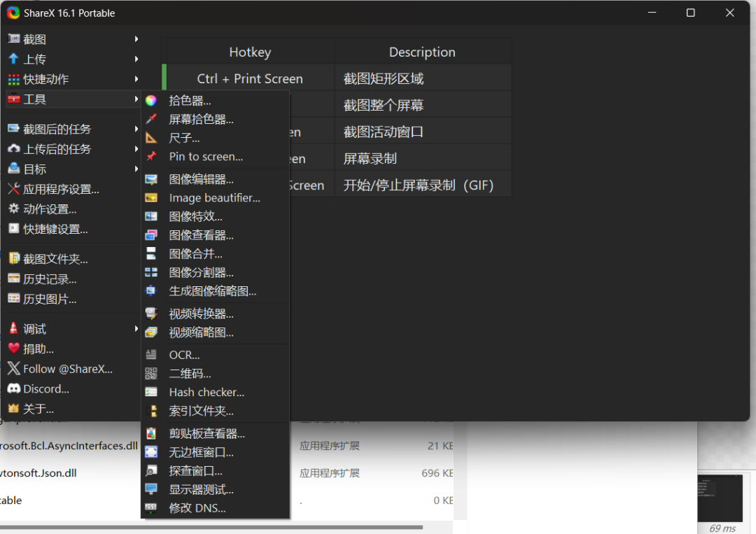
Task: Click the 探查窗口 inspect icon
Action: (x=151, y=471)
